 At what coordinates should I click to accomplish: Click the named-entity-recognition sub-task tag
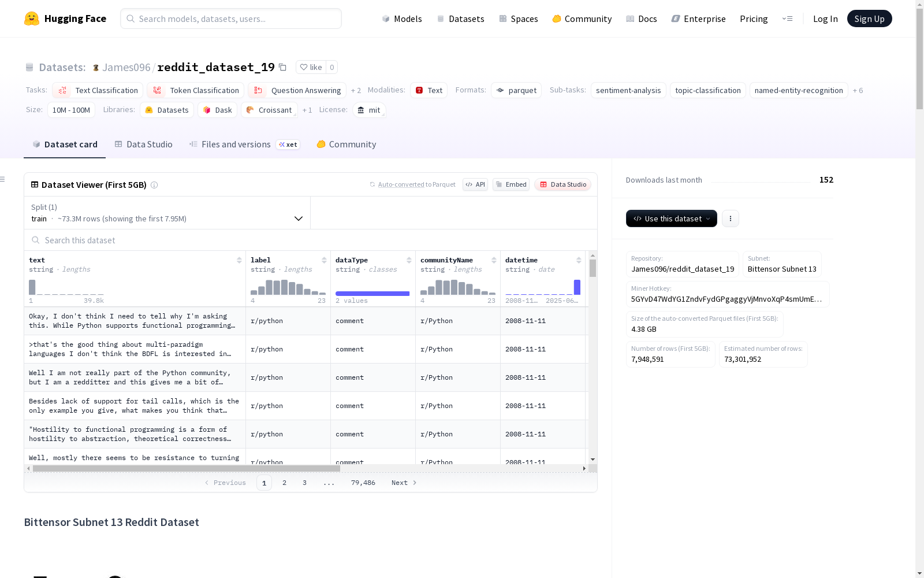tap(799, 90)
